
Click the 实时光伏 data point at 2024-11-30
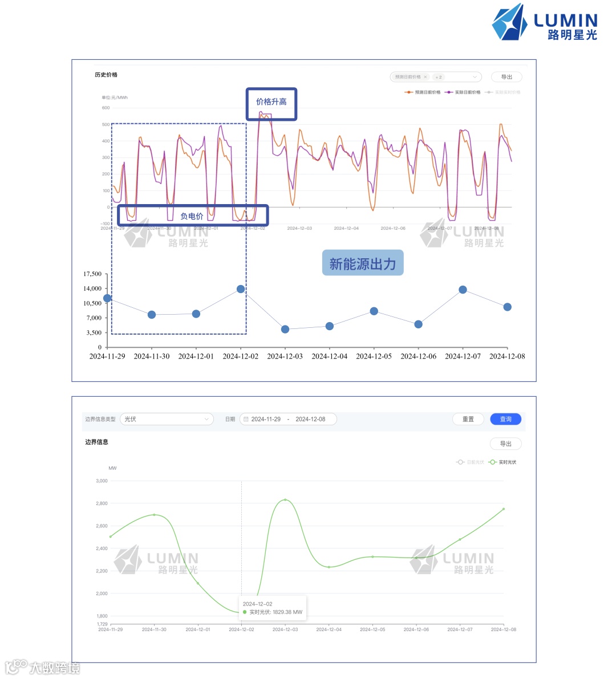tap(154, 515)
